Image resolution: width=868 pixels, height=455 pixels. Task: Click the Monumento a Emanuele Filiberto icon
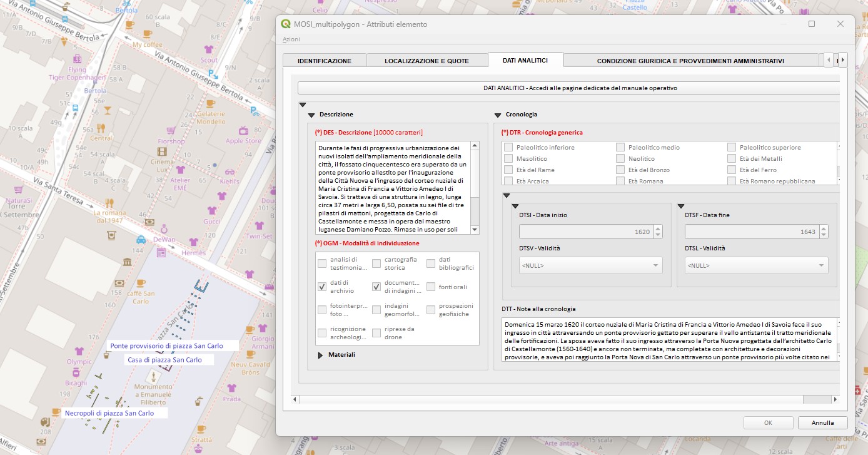(154, 376)
